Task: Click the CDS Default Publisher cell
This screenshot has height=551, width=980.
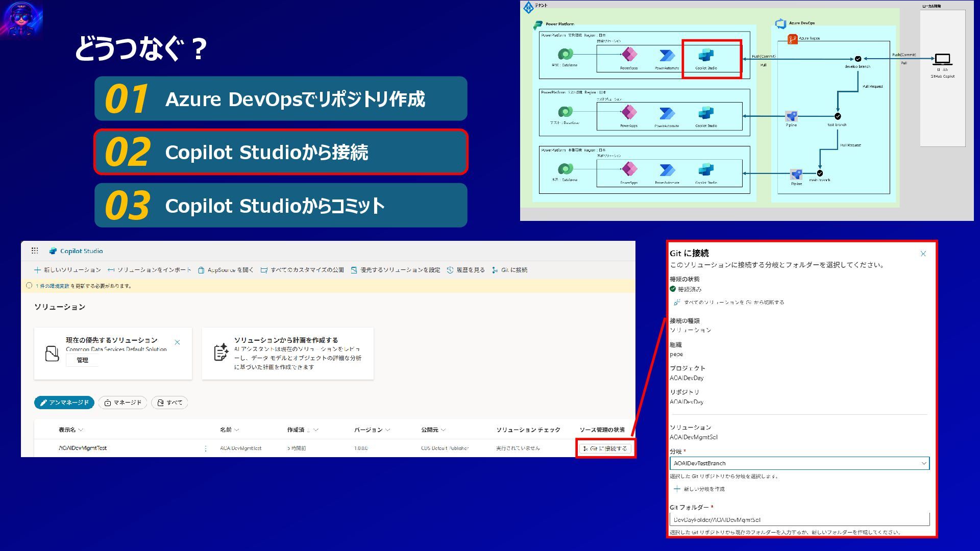Action: tap(445, 448)
